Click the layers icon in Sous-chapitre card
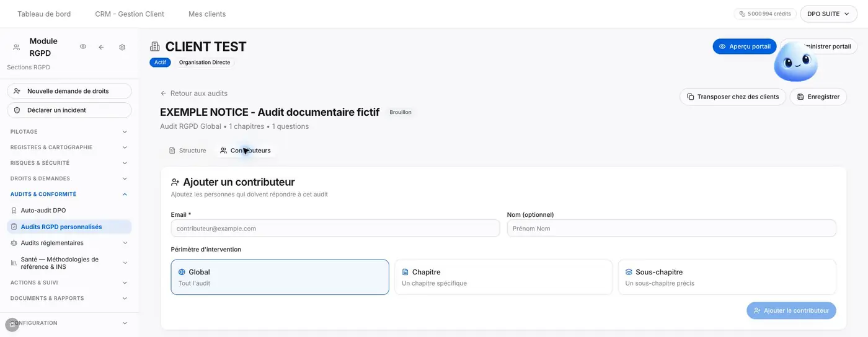868x337 pixels. (x=629, y=272)
